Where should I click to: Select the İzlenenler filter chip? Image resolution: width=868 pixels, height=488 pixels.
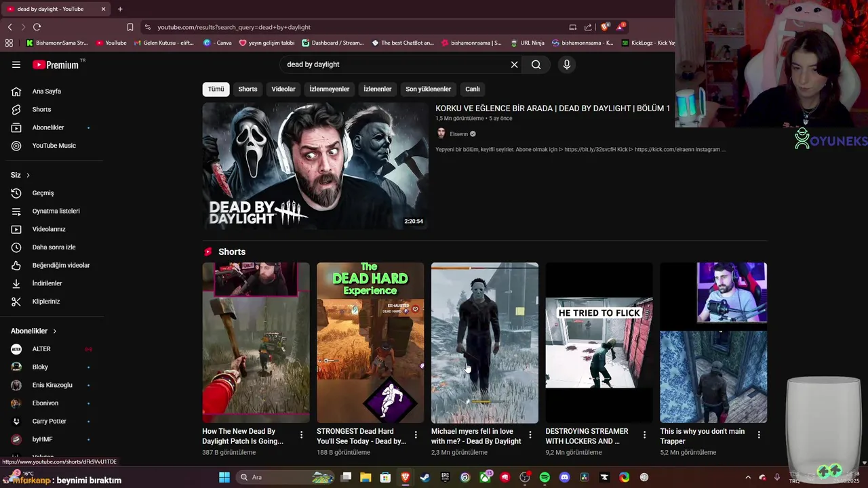[377, 89]
